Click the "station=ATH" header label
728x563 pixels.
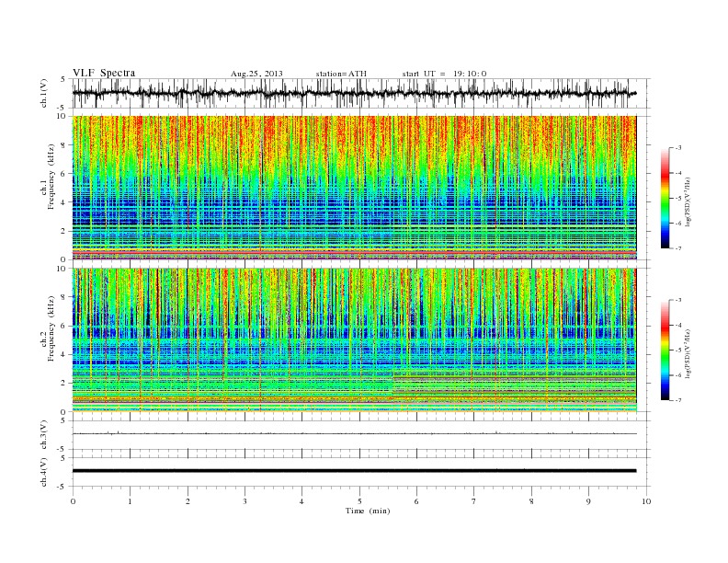(x=341, y=74)
